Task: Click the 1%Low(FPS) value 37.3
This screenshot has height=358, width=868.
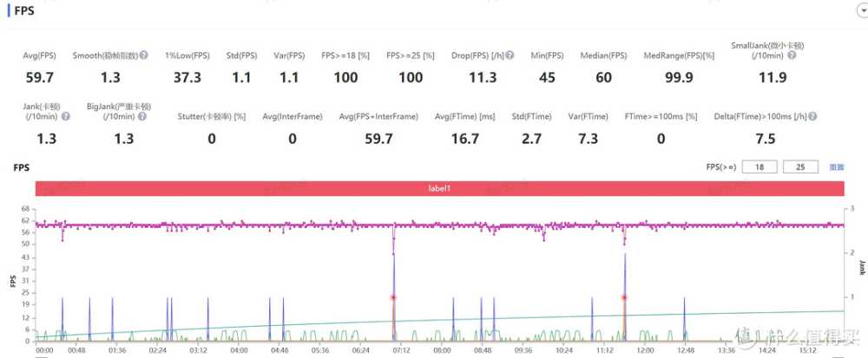Action: (187, 78)
